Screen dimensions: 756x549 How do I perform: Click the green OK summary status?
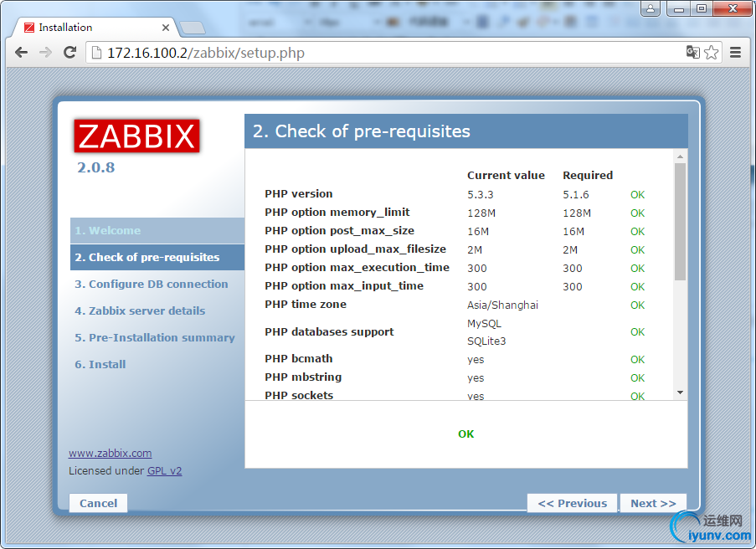[x=465, y=434]
